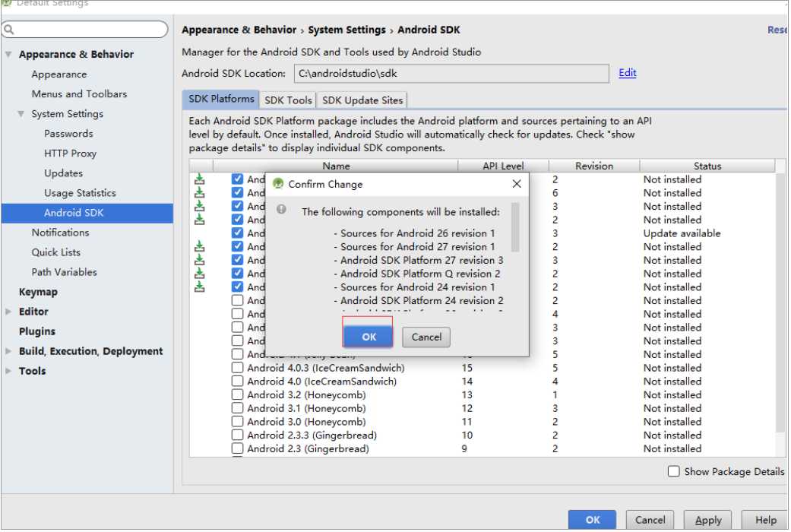Collapse the Appearance & Behavior section

(x=8, y=54)
